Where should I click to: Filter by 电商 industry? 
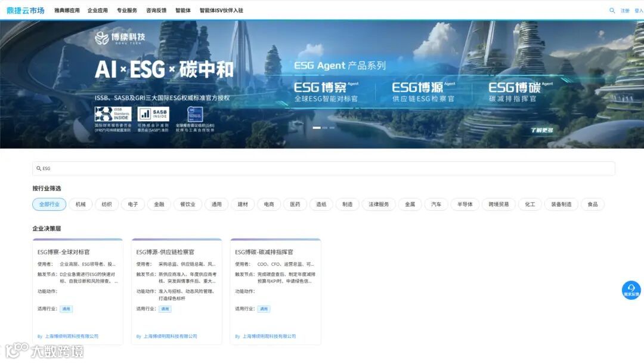click(x=269, y=204)
